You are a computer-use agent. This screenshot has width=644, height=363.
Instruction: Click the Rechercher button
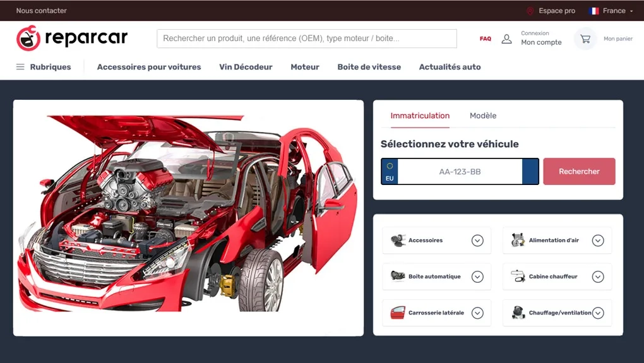pos(579,171)
